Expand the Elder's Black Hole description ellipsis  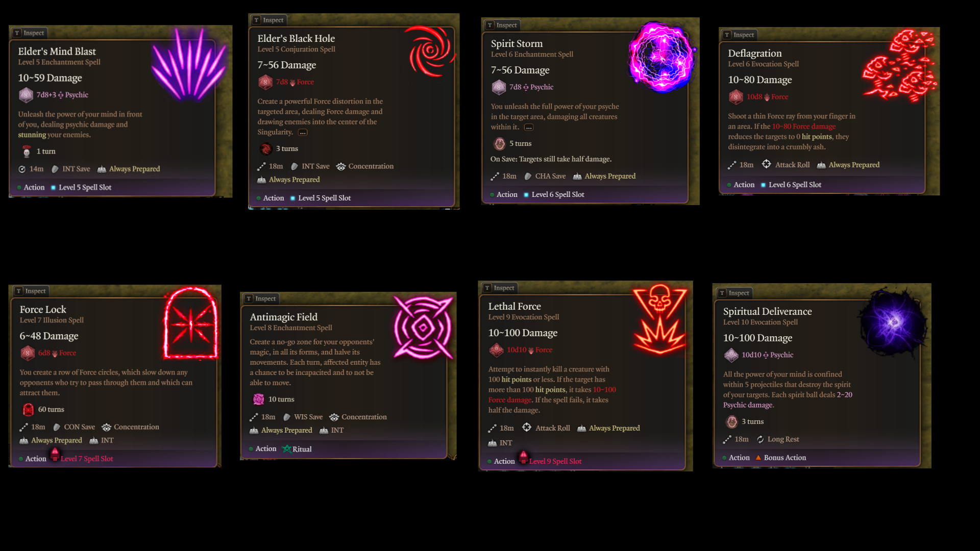(303, 133)
